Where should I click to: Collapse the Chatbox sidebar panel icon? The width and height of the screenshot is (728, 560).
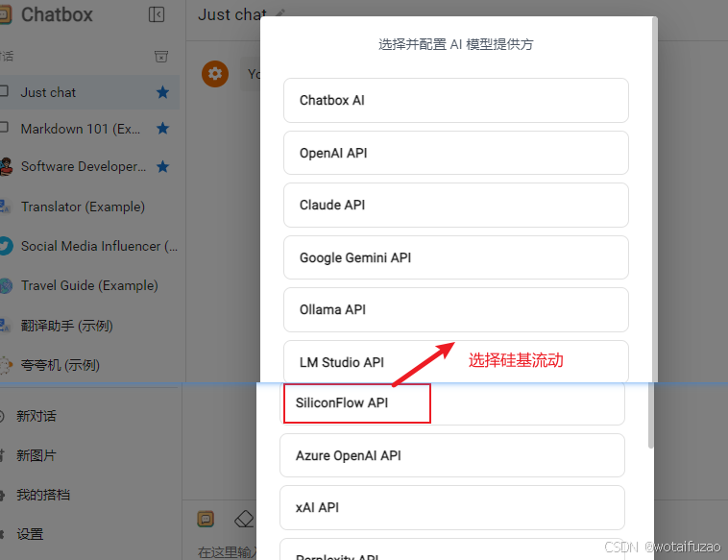(x=157, y=14)
